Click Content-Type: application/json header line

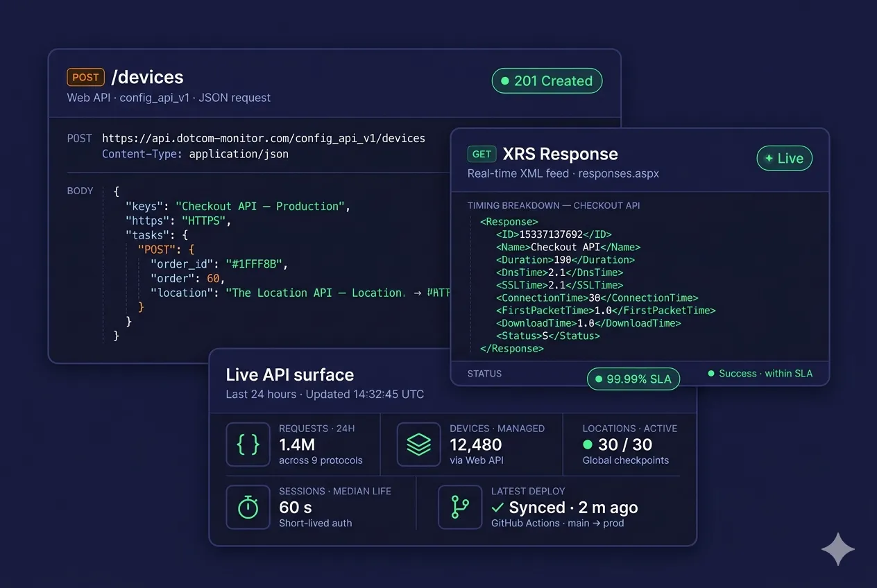(x=195, y=154)
